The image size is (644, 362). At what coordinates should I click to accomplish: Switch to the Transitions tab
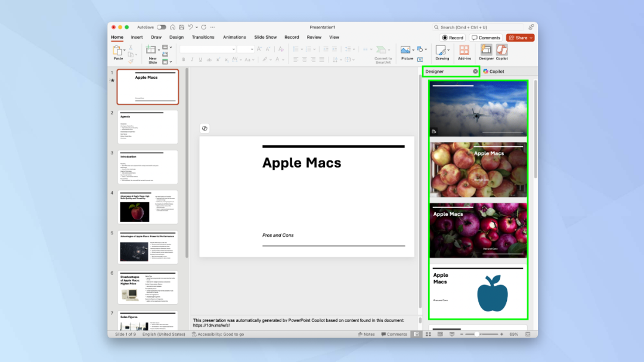click(203, 37)
